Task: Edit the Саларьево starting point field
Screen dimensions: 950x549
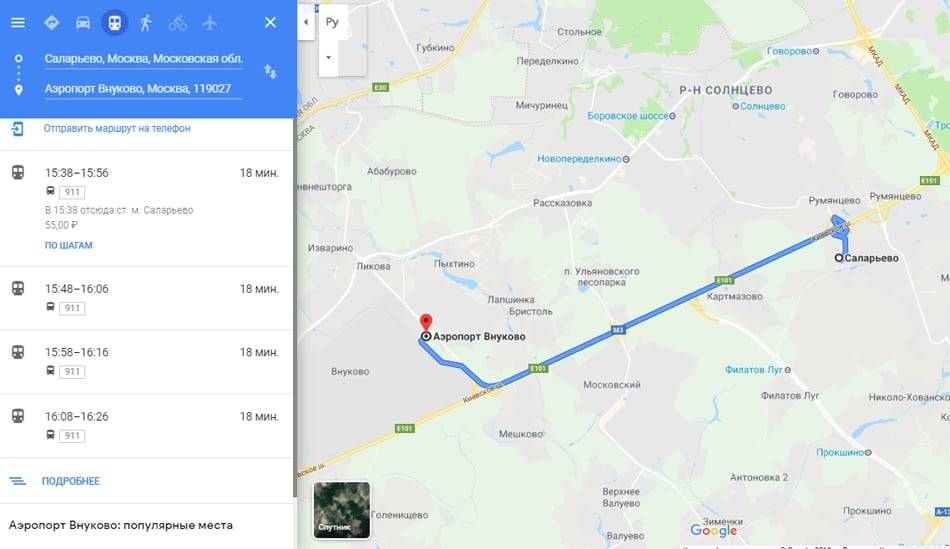Action: tap(144, 59)
